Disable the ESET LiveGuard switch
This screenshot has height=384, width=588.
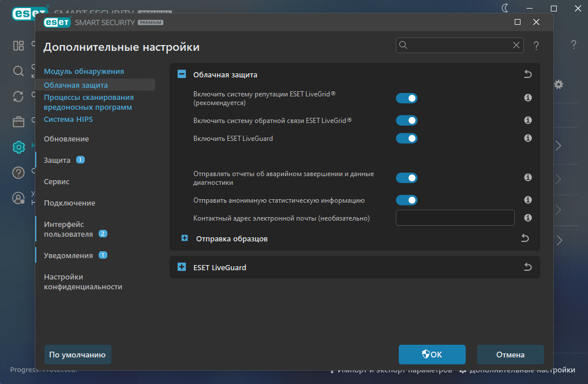(406, 139)
